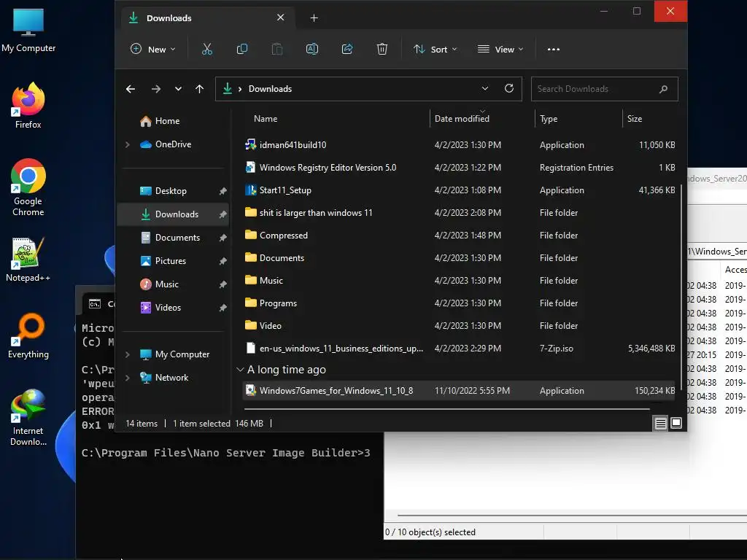Image resolution: width=747 pixels, height=560 pixels.
Task: Open Firefox desktop shortcut
Action: coord(28,105)
